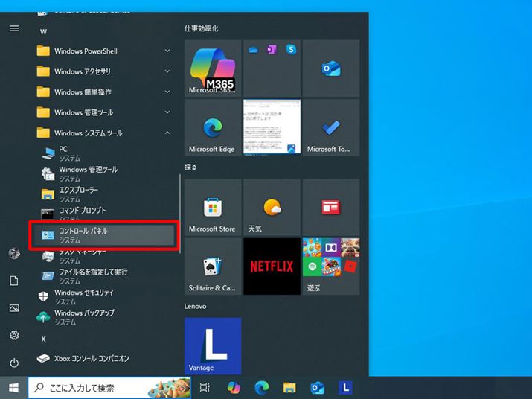Image resolution: width=532 pixels, height=399 pixels.
Task: Open Task View on the taskbar
Action: (205, 387)
